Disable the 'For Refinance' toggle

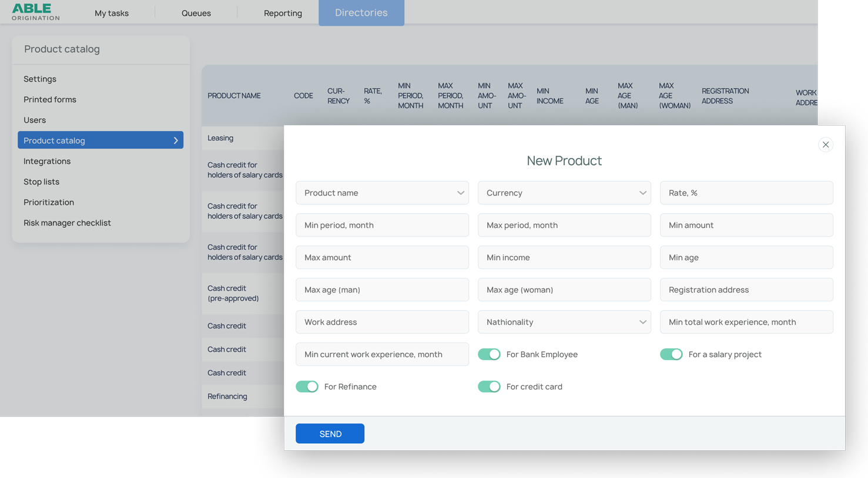[307, 386]
